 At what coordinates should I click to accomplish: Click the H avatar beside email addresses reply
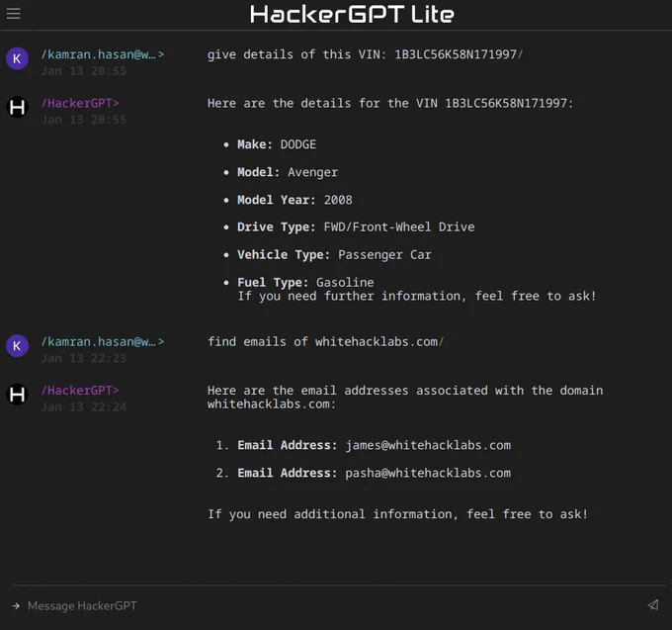pos(17,395)
